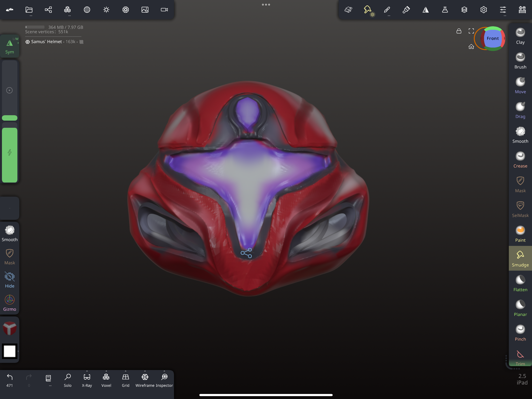
Task: Open the Primitive shapes menu
Action: click(348, 10)
